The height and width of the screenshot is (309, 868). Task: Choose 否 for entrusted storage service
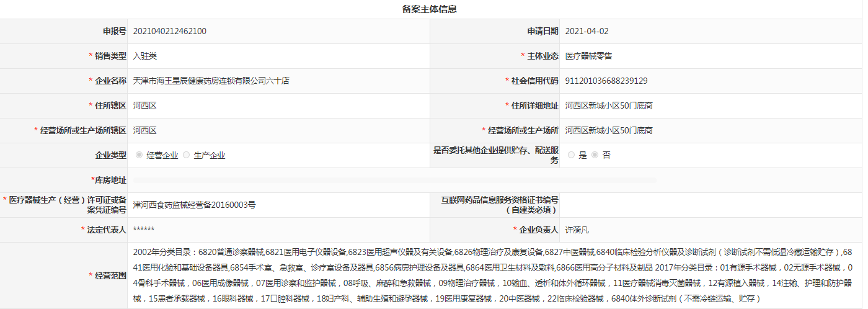tap(595, 155)
